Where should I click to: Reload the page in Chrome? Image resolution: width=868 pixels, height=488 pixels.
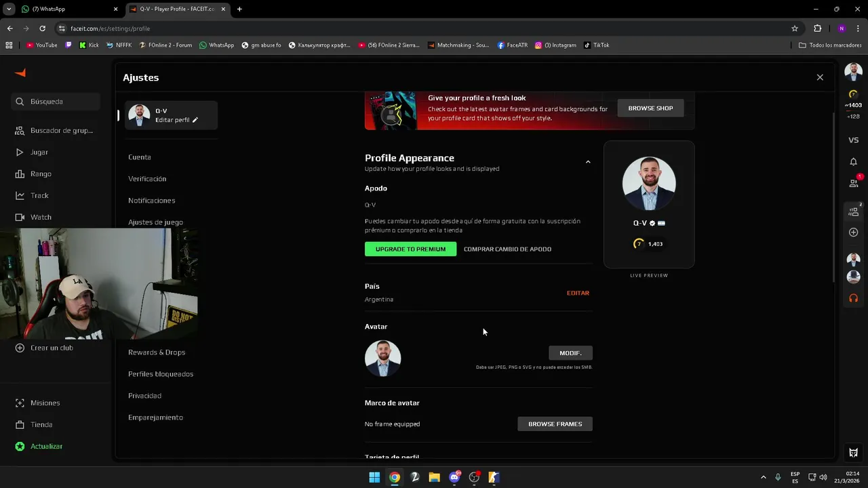click(x=42, y=28)
